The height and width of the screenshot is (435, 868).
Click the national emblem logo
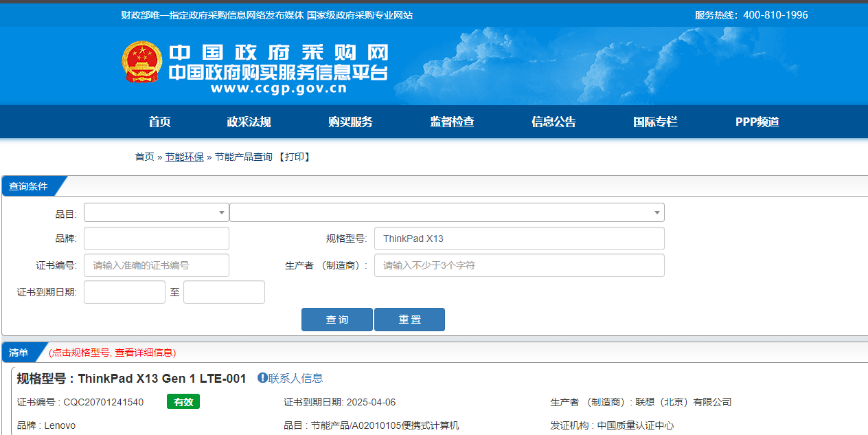[x=142, y=61]
